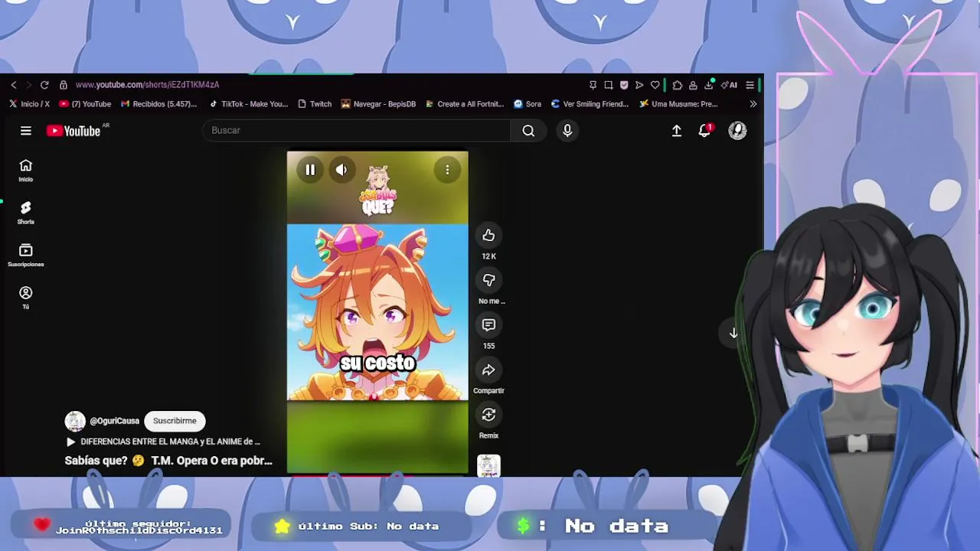Open the Inicio / X bookmark

point(29,104)
